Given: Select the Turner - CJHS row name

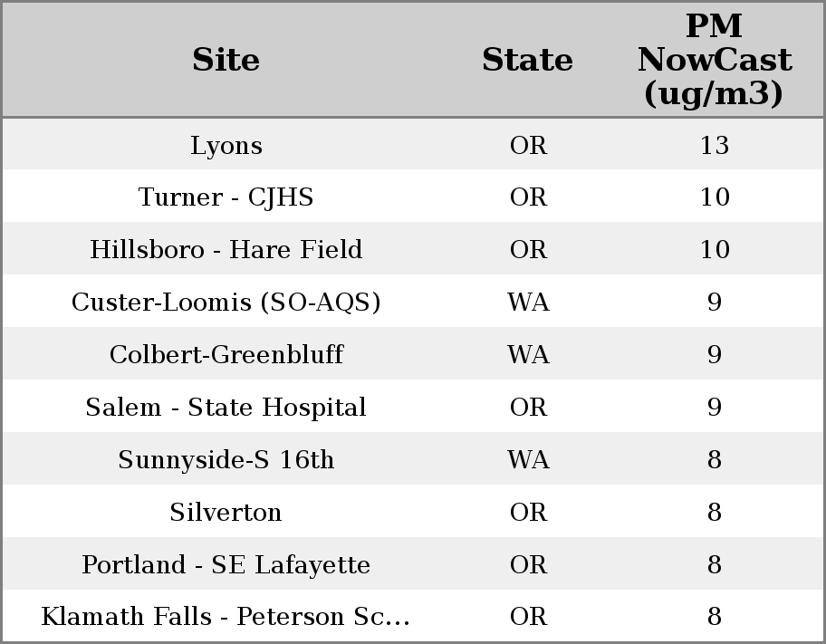Looking at the screenshot, I should 226,197.
